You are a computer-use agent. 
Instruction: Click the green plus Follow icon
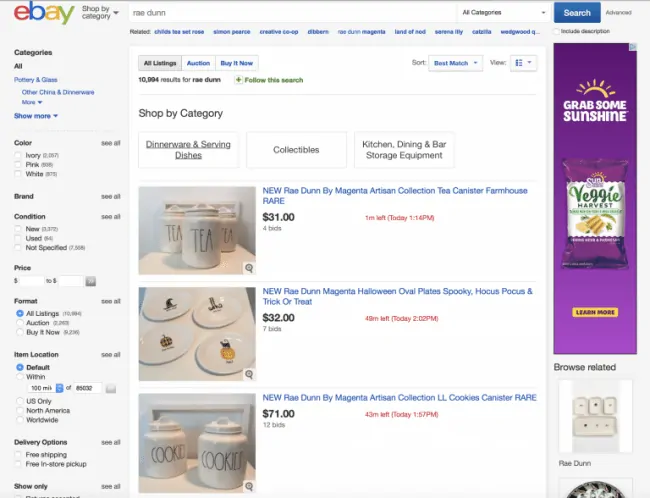[x=238, y=80]
